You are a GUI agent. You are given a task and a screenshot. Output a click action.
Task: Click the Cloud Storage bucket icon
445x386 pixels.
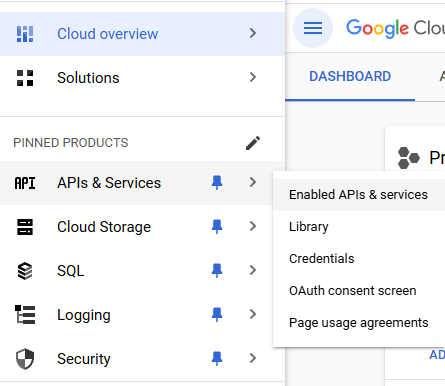pyautogui.click(x=25, y=227)
